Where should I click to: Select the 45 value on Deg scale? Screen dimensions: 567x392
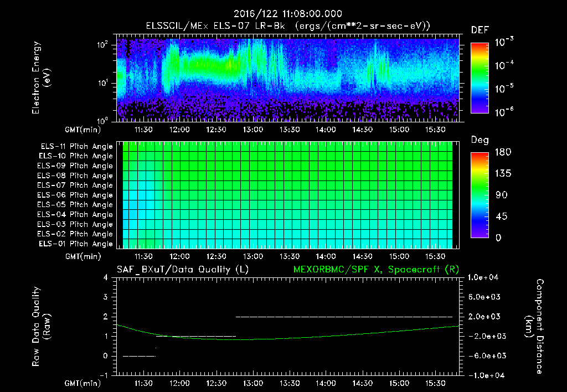501,216
